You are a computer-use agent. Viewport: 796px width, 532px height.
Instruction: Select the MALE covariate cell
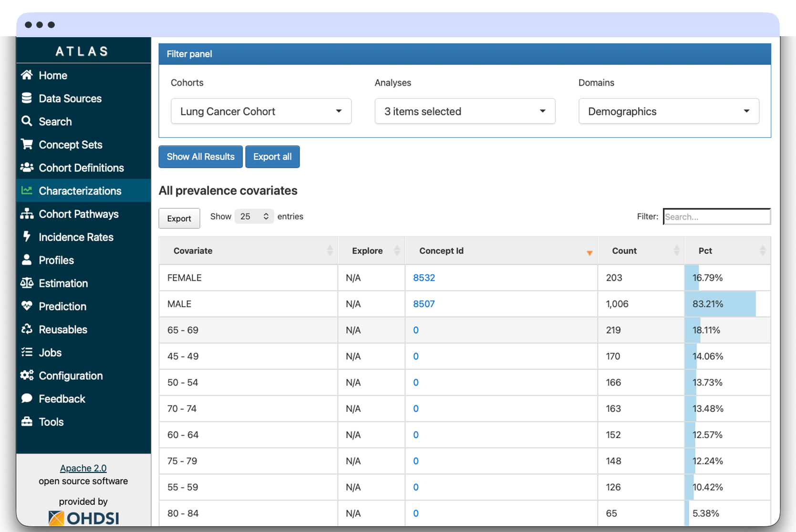pos(248,304)
